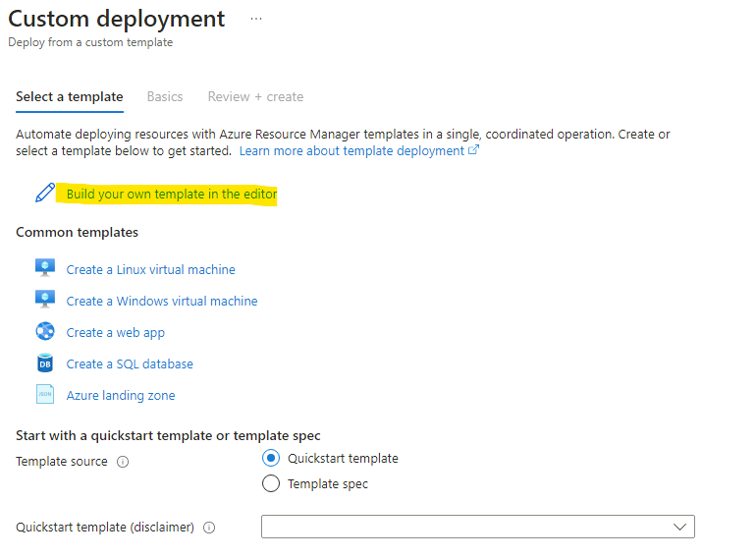
Task: Choose Create a web app template
Action: tap(116, 333)
